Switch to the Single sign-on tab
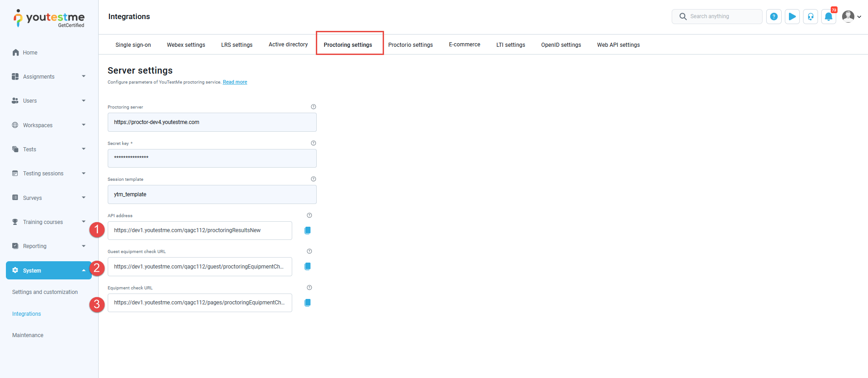This screenshot has width=868, height=378. 133,45
